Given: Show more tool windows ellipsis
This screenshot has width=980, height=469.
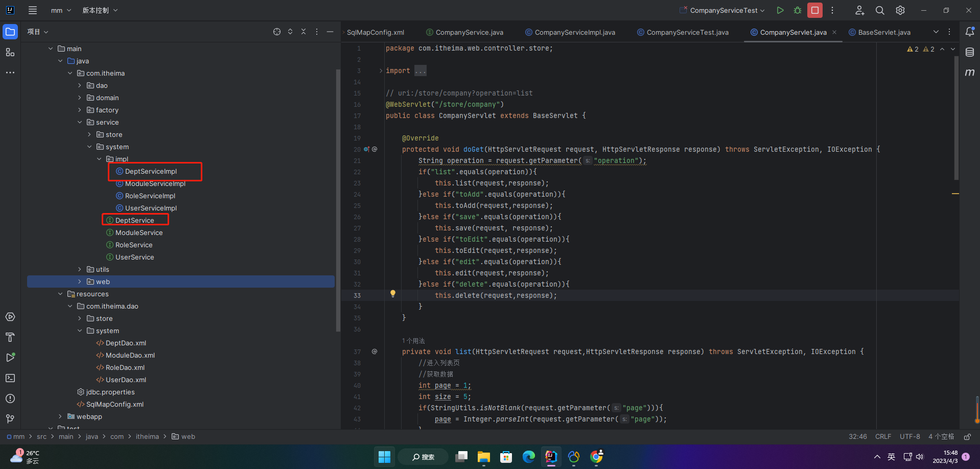Looking at the screenshot, I should click(x=10, y=73).
